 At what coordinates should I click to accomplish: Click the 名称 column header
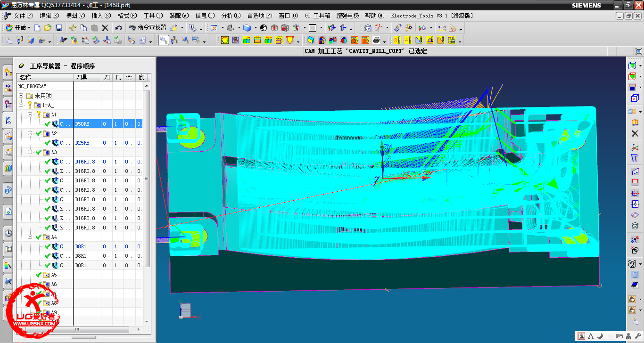pos(45,77)
